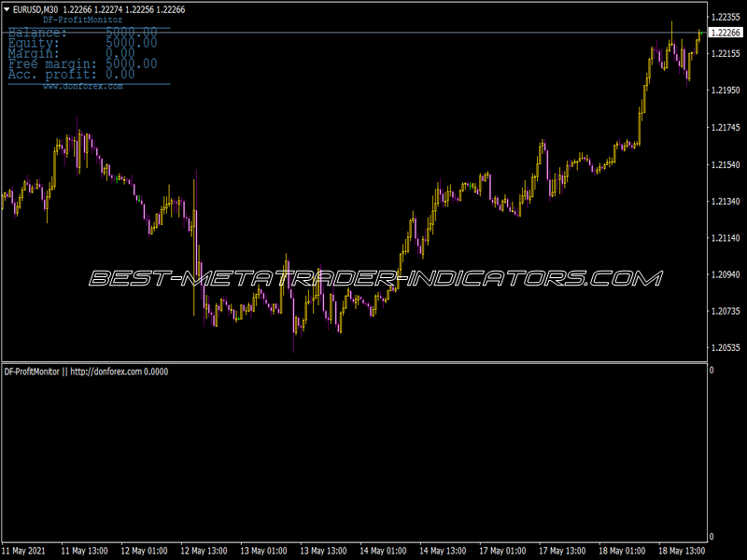Image resolution: width=747 pixels, height=560 pixels.
Task: Click the 1.22155 price scale label
Action: coord(726,53)
